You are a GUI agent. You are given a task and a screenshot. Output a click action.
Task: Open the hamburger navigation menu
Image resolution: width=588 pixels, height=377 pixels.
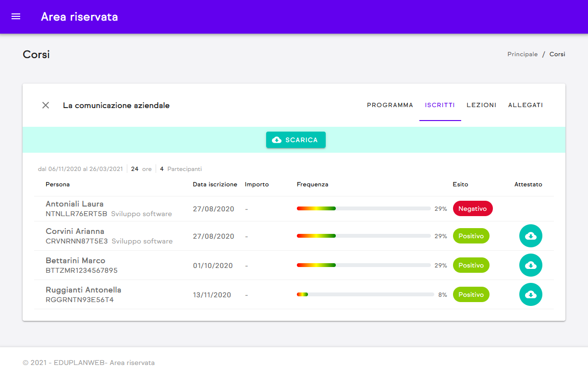[16, 17]
